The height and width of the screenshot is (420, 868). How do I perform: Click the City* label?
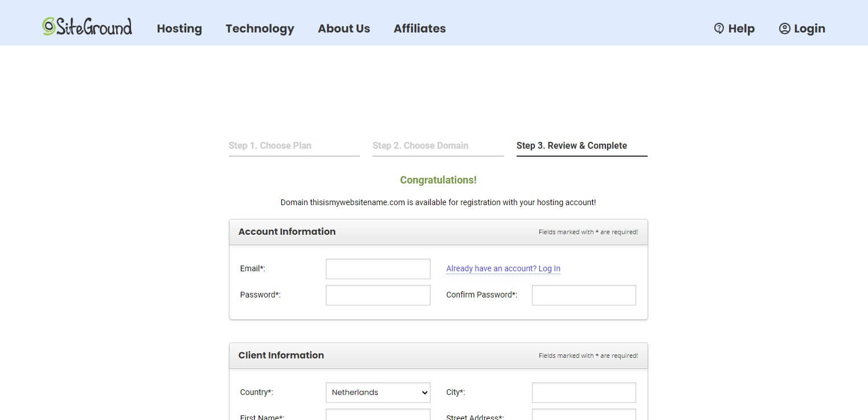tap(456, 392)
